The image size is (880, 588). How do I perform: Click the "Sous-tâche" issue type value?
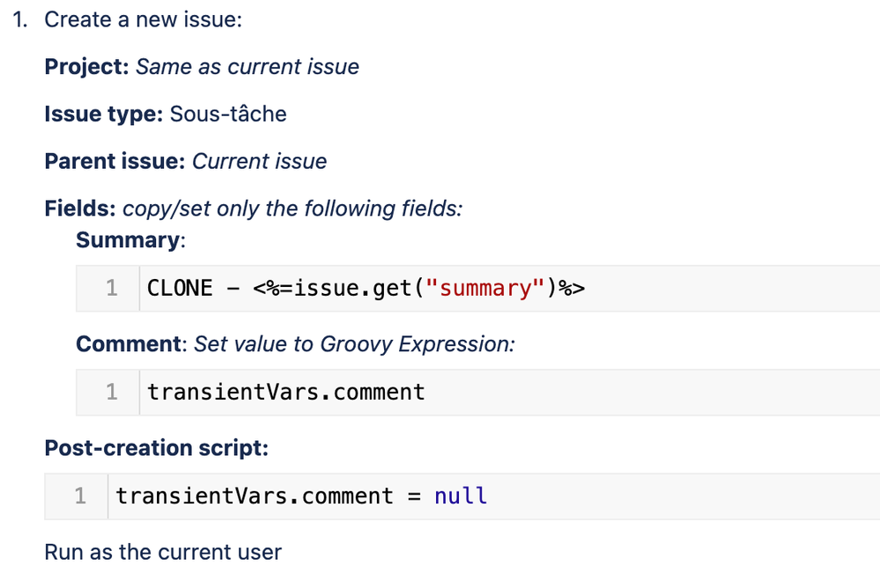[x=228, y=114]
